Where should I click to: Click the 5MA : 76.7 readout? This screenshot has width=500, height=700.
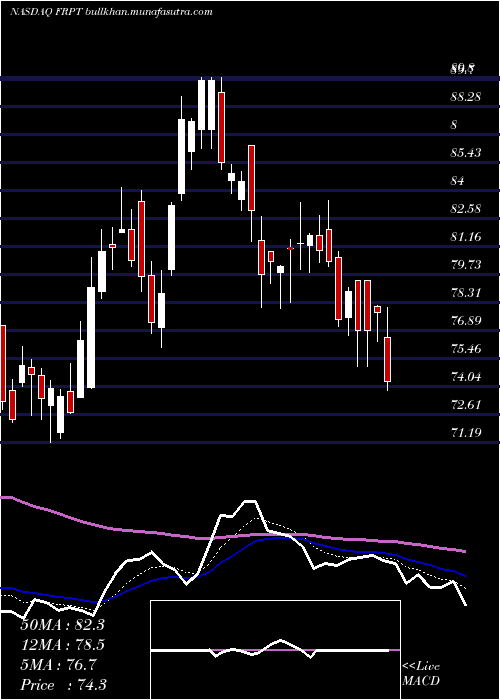[58, 665]
